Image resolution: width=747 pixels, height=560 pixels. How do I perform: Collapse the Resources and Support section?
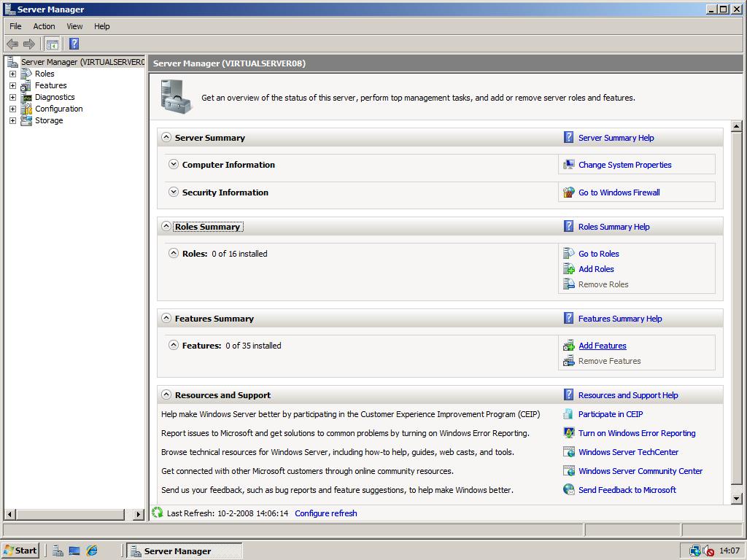[x=166, y=394]
